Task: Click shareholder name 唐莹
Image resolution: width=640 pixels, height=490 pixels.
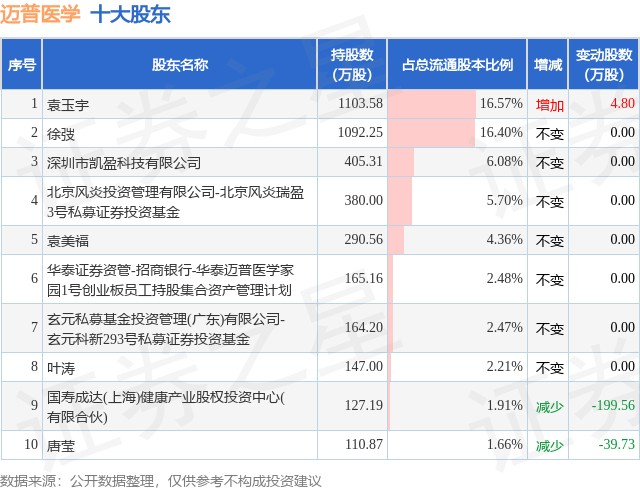Action: [61, 445]
